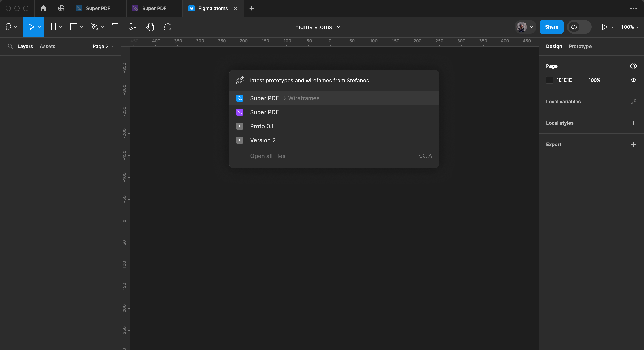Screen dimensions: 644x350
Task: Add an export setting with plus icon
Action: (633, 144)
